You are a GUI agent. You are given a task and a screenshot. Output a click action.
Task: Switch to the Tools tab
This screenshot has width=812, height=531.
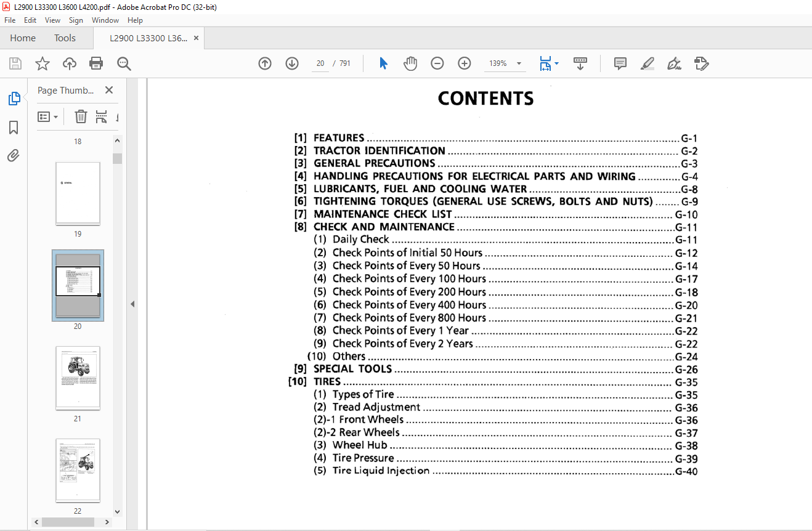[x=65, y=38]
